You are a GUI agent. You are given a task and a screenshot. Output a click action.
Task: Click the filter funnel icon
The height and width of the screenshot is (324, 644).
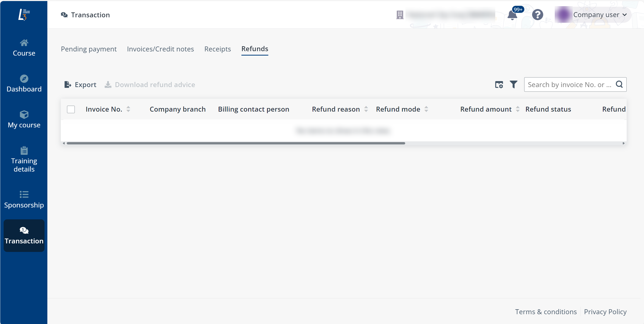[x=513, y=84]
